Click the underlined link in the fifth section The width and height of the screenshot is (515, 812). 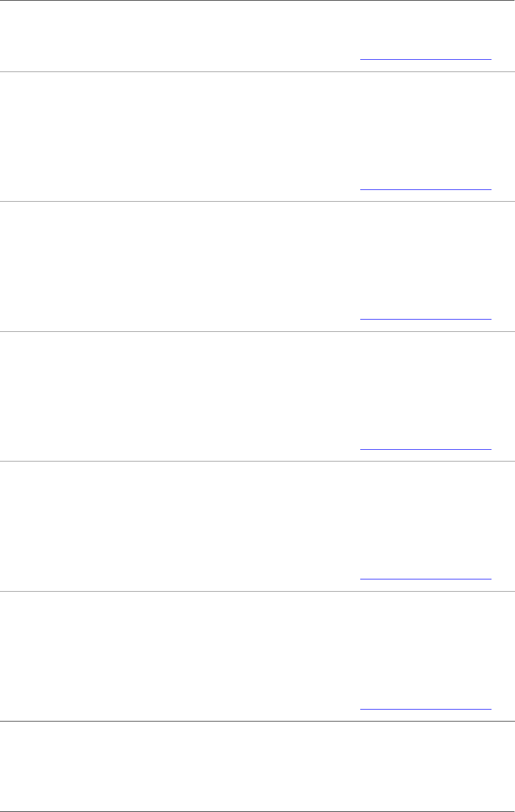click(x=425, y=579)
